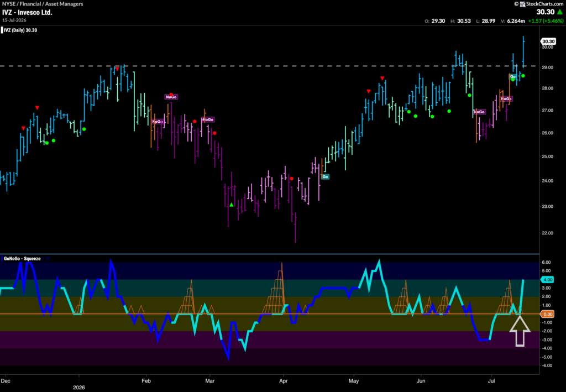
Task: Click the green dot in late June near 27.70
Action: 470,95
